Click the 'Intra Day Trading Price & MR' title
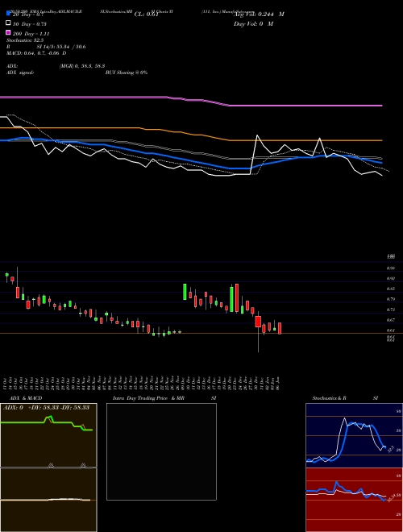This screenshot has width=403, height=532. 148,398
